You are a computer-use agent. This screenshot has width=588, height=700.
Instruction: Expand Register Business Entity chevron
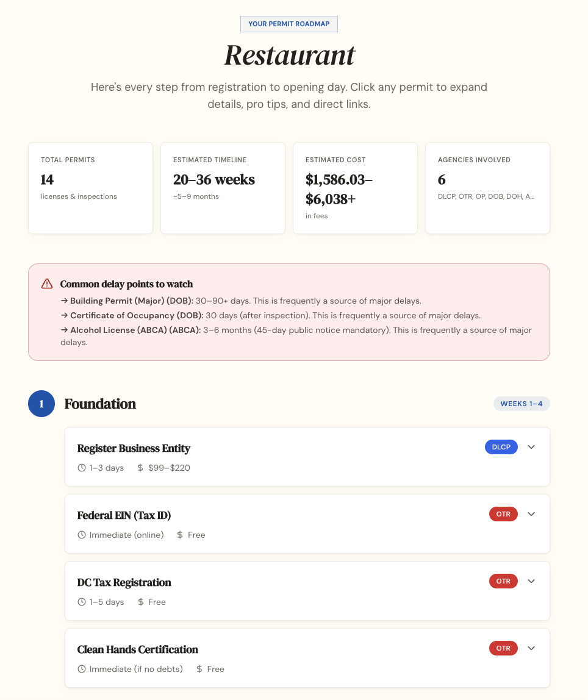pos(531,447)
